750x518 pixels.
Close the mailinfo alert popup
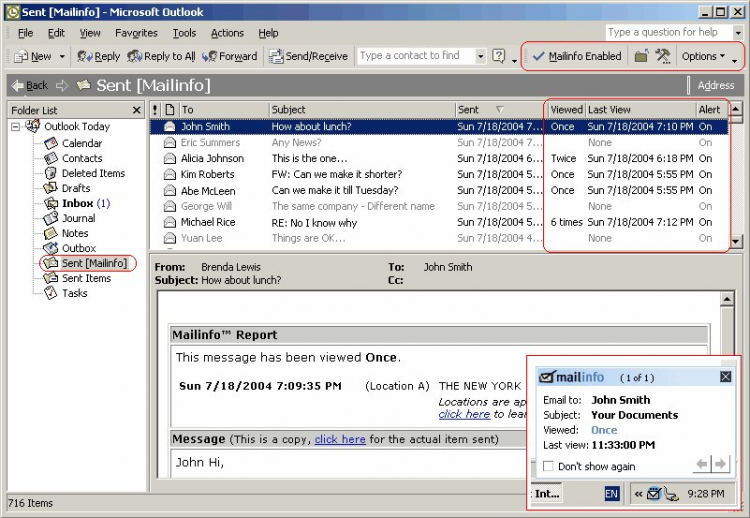pos(725,377)
